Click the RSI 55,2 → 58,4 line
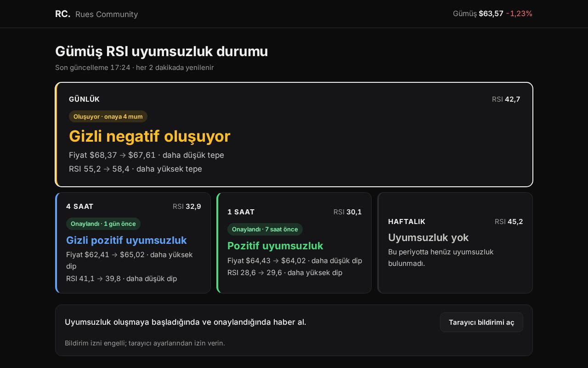Screen dimensions: 588x368 pyautogui.click(x=136, y=169)
